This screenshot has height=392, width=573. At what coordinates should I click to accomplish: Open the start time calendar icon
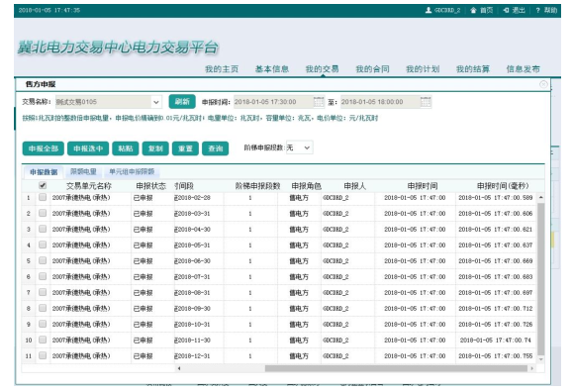tap(319, 102)
